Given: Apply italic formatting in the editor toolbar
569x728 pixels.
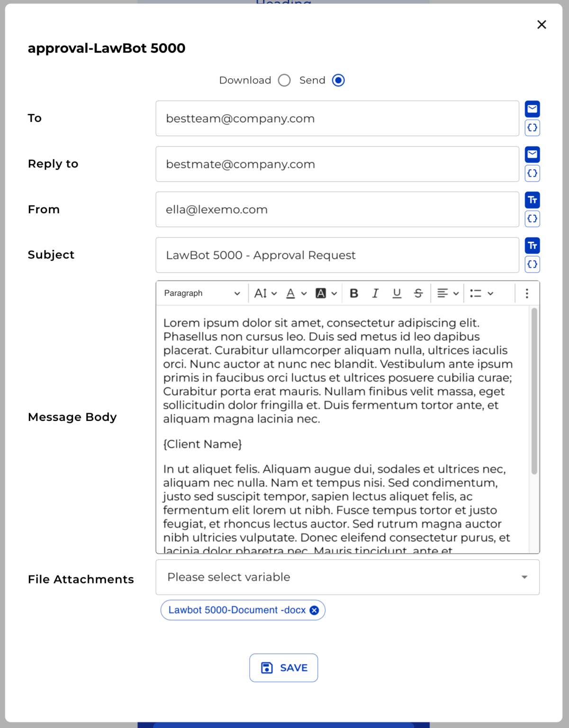Looking at the screenshot, I should pyautogui.click(x=375, y=293).
